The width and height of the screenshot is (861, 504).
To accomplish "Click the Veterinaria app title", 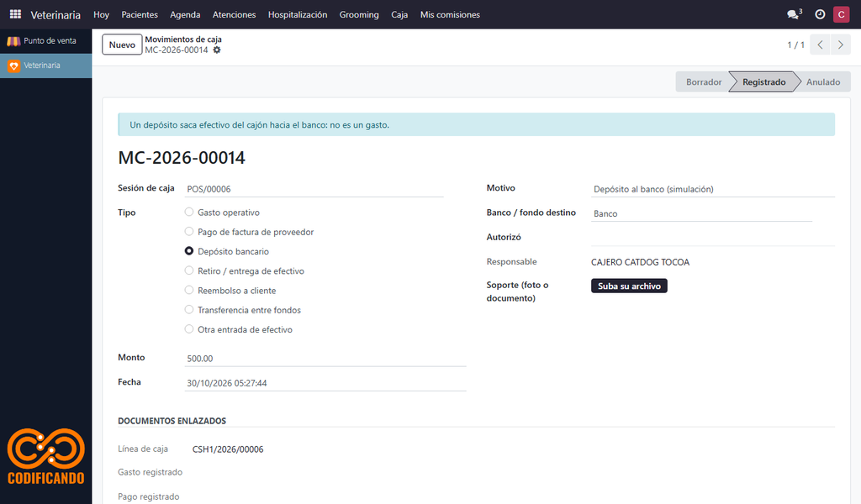I will 55,15.
